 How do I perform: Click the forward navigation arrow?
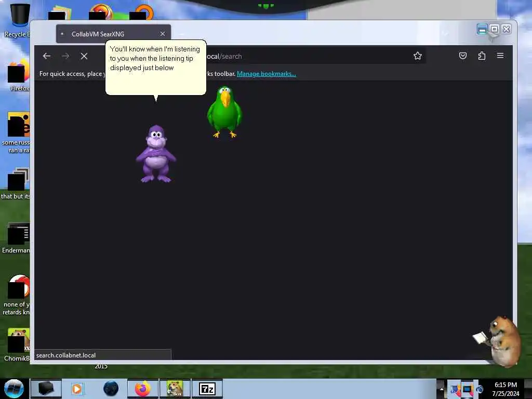pyautogui.click(x=65, y=56)
